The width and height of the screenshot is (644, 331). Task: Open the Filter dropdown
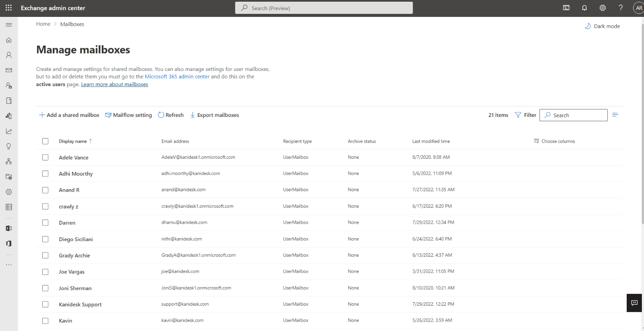point(525,114)
